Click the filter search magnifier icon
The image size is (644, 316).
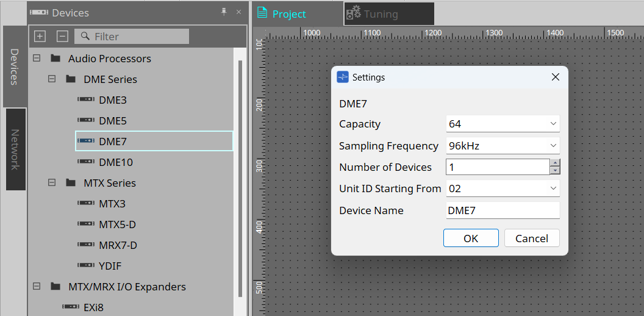[x=85, y=36]
